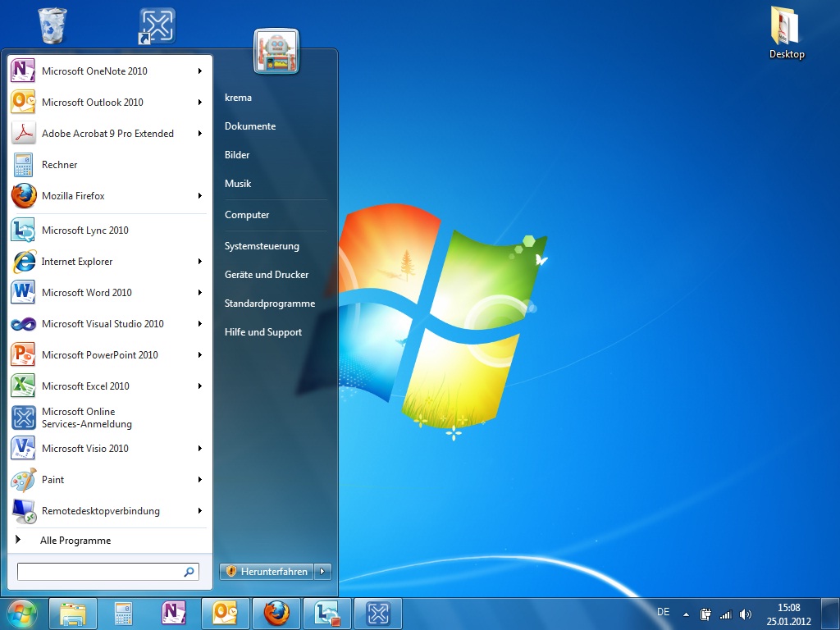840x630 pixels.
Task: Open Rechner calculator in Start menu
Action: point(59,165)
